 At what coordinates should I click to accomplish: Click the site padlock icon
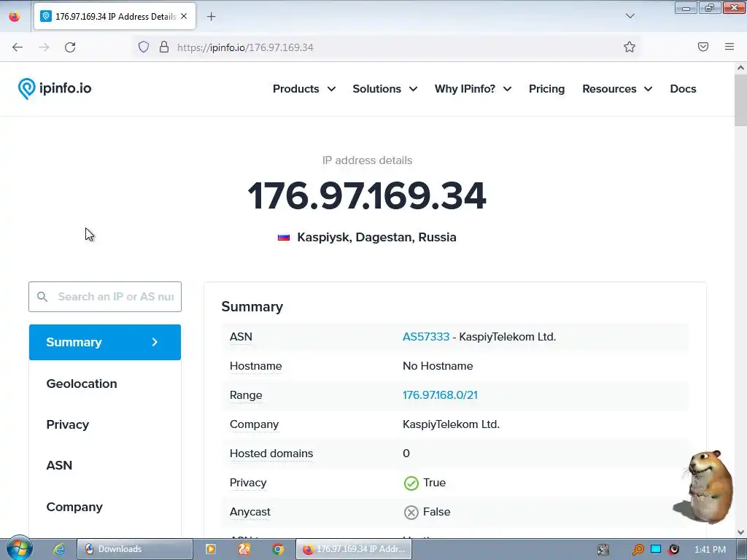point(164,47)
